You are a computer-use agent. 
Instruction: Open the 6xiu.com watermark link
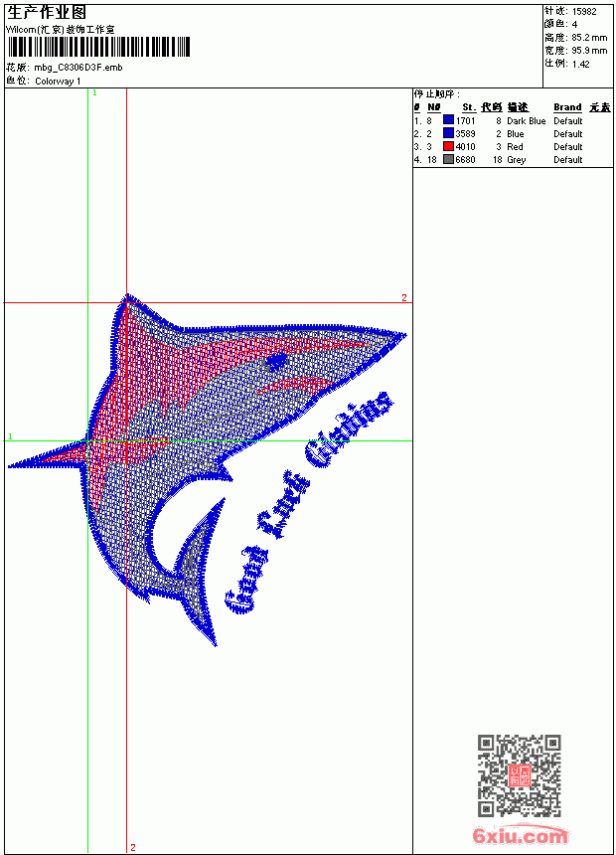[520, 835]
